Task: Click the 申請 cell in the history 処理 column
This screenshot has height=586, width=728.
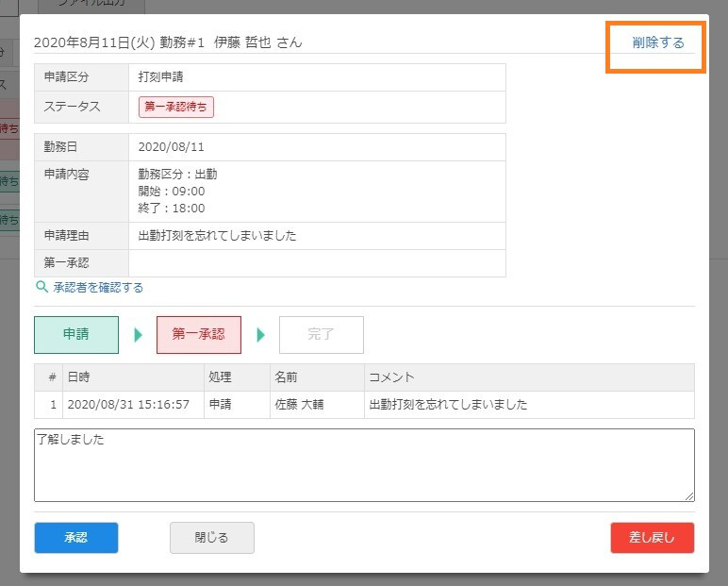Action: pyautogui.click(x=238, y=405)
